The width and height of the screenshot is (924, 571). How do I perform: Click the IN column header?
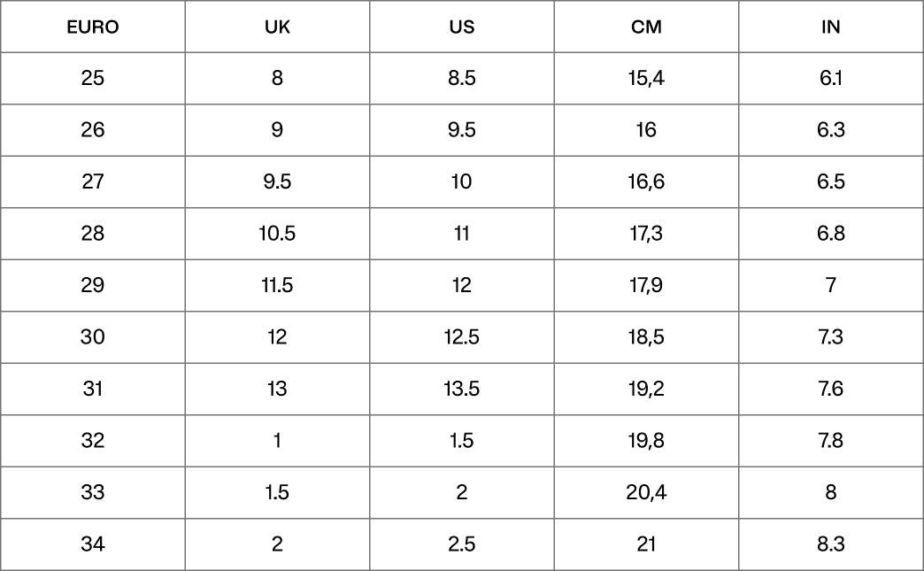830,27
